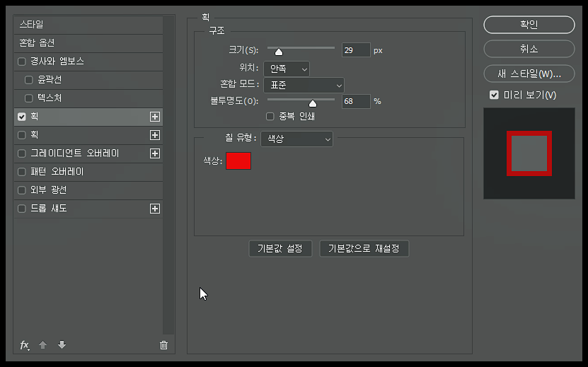Select 외부 광선 label in list
This screenshot has height=367, width=588.
point(48,190)
